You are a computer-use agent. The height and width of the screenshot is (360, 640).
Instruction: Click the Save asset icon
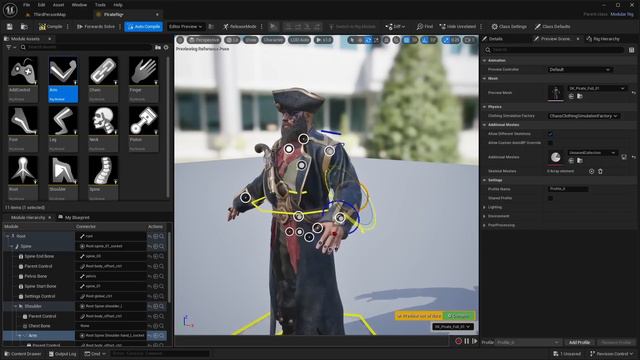9,27
